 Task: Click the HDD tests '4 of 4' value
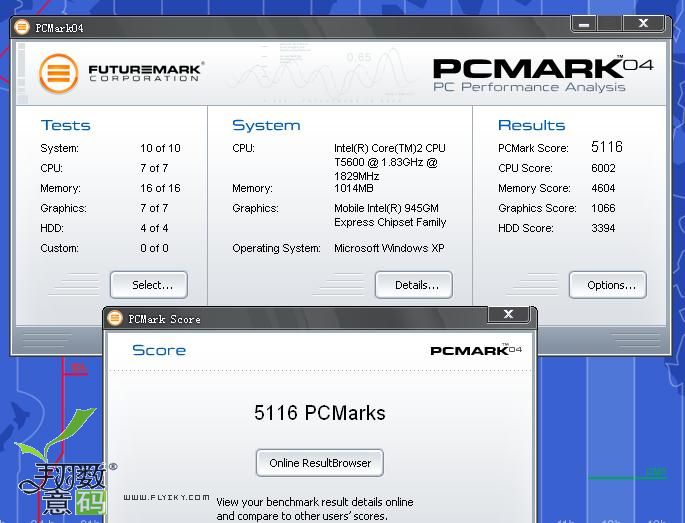(154, 228)
